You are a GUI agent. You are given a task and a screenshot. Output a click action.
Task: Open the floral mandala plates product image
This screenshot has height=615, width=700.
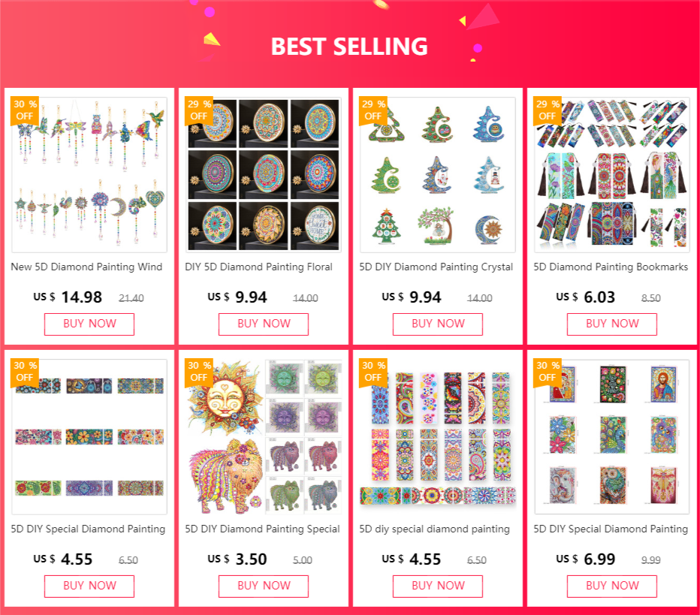coord(264,174)
